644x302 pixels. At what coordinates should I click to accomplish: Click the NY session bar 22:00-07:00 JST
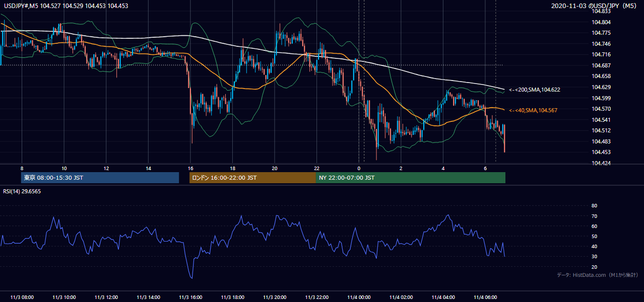411,178
